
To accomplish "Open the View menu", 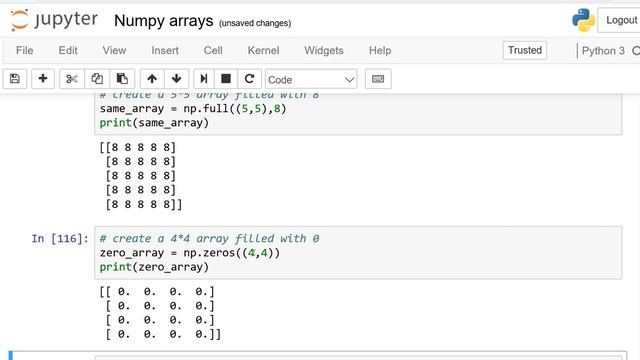I will [114, 51].
